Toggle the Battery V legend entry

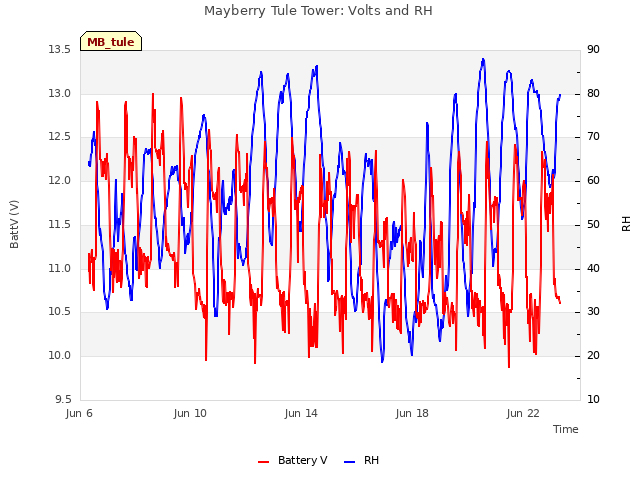[293, 460]
